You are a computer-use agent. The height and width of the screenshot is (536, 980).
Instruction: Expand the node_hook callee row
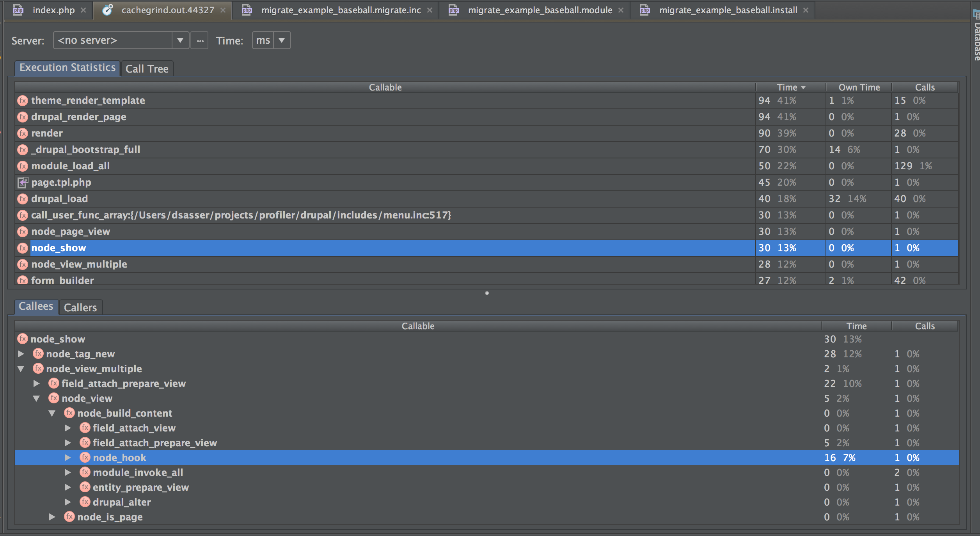tap(68, 458)
